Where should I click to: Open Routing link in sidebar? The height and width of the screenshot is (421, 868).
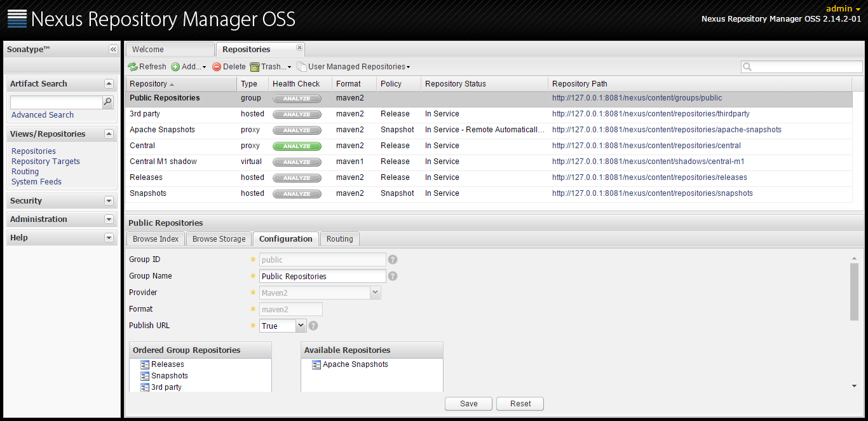click(x=25, y=172)
